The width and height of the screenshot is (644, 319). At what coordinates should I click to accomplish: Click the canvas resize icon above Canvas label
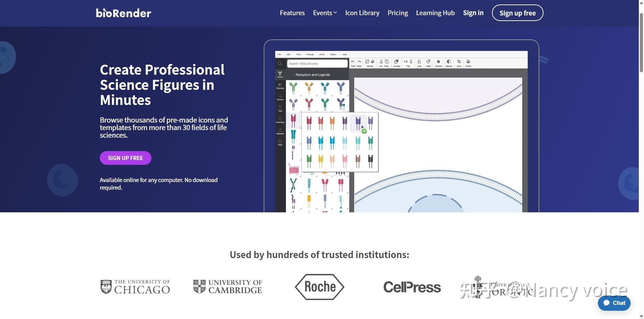point(367,62)
